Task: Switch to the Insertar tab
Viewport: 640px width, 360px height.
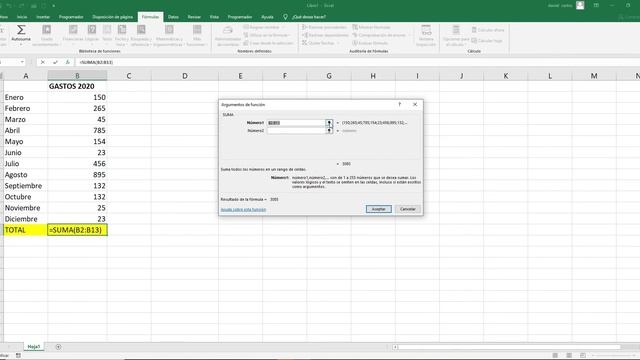Action: (x=43, y=17)
